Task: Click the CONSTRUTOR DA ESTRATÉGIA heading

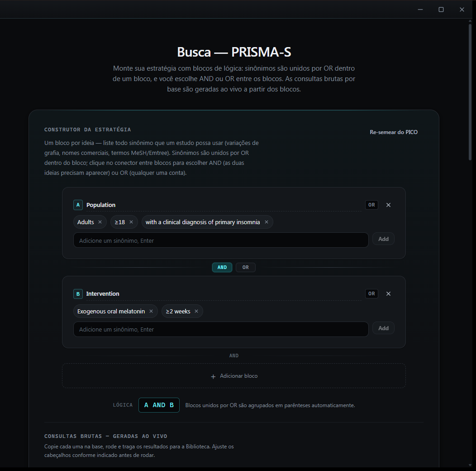Action: 87,130
